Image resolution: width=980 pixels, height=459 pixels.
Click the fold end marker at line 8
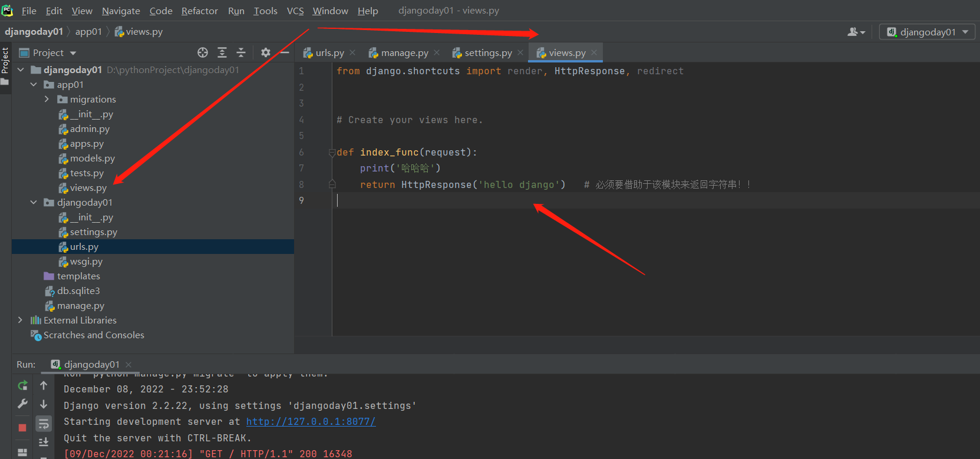[x=332, y=184]
